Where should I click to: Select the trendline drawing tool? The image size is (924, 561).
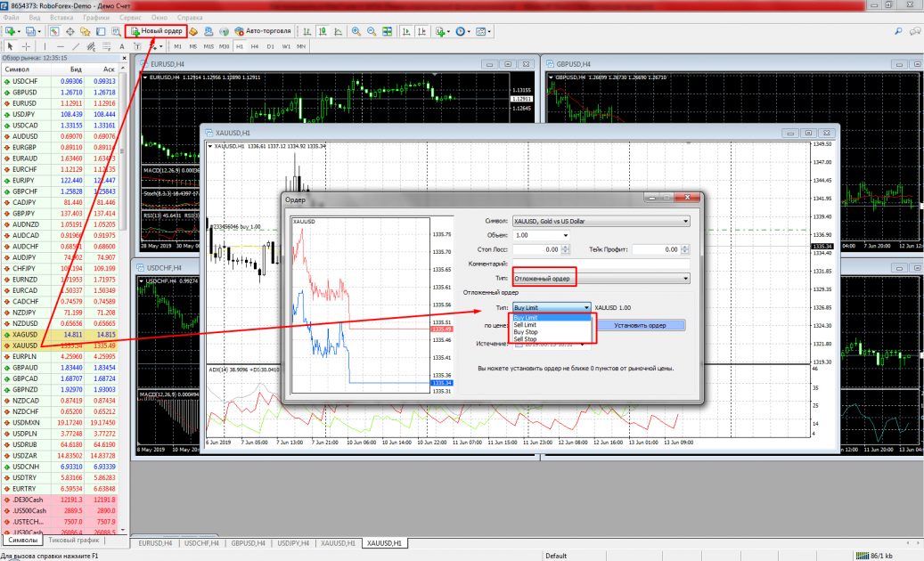coord(75,45)
